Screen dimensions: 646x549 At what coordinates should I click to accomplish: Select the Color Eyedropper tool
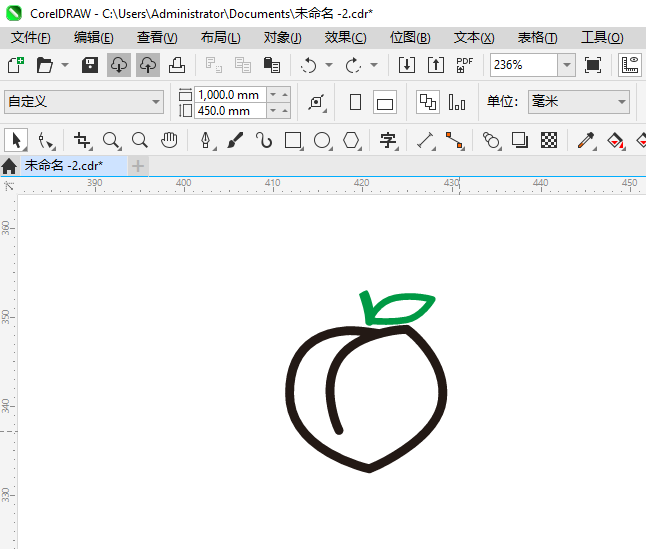click(586, 140)
